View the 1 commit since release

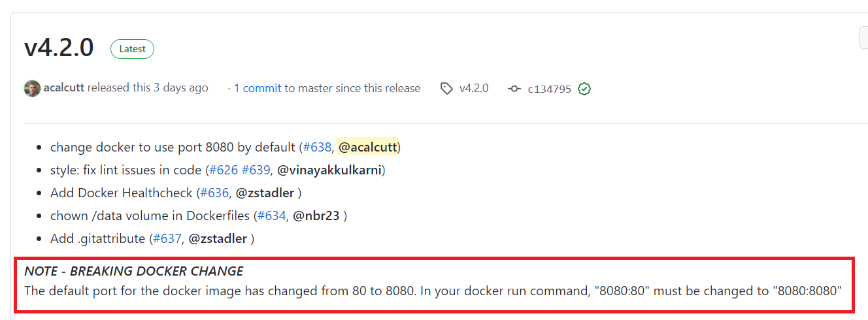click(258, 88)
